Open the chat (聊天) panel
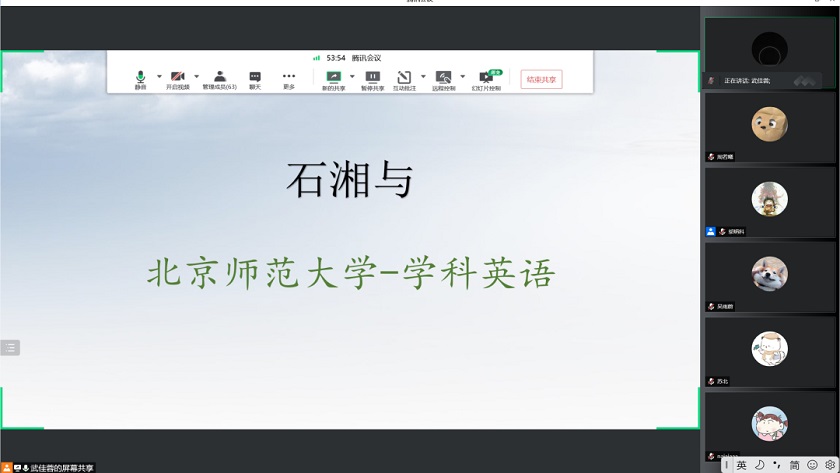Screen dimensions: 840x473 coord(255,80)
